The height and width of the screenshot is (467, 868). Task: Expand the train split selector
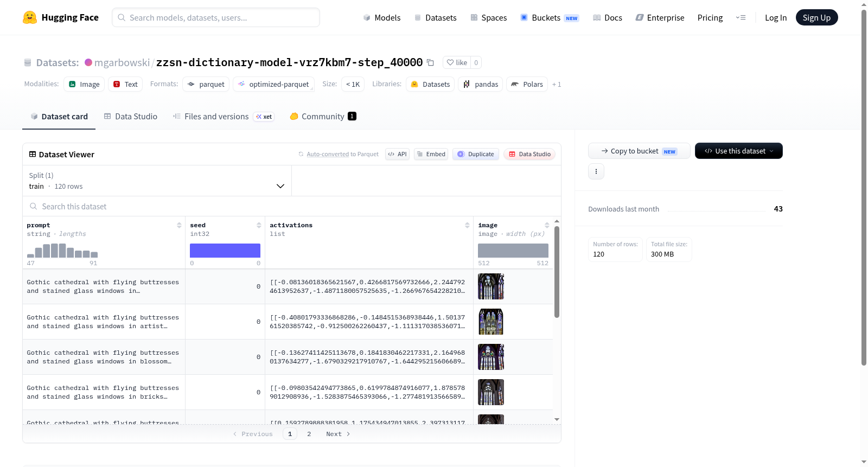click(x=157, y=181)
